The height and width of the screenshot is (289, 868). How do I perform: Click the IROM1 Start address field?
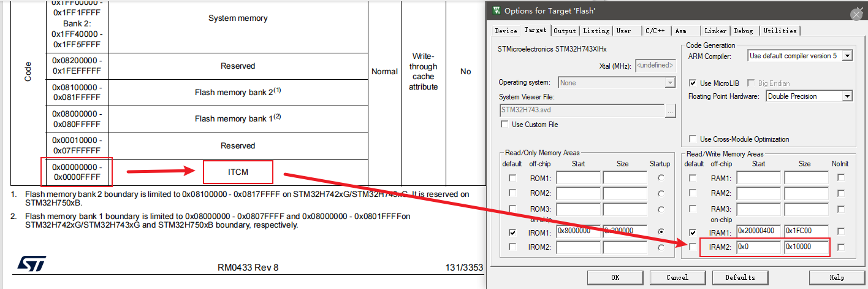tap(578, 231)
